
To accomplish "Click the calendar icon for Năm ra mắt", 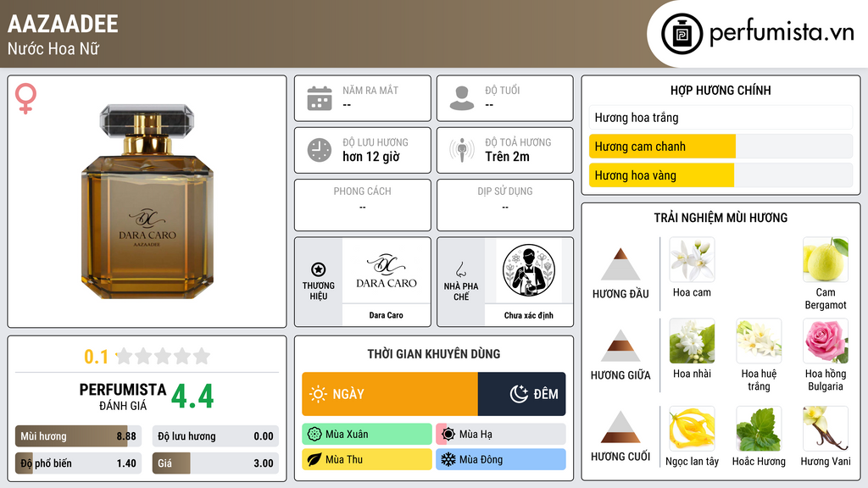I will [320, 98].
